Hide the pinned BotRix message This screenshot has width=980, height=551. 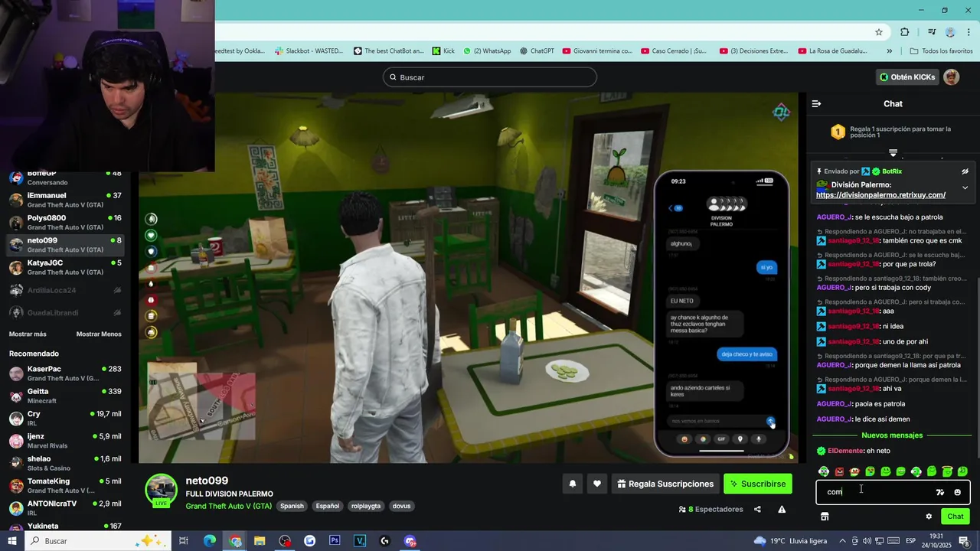point(965,171)
